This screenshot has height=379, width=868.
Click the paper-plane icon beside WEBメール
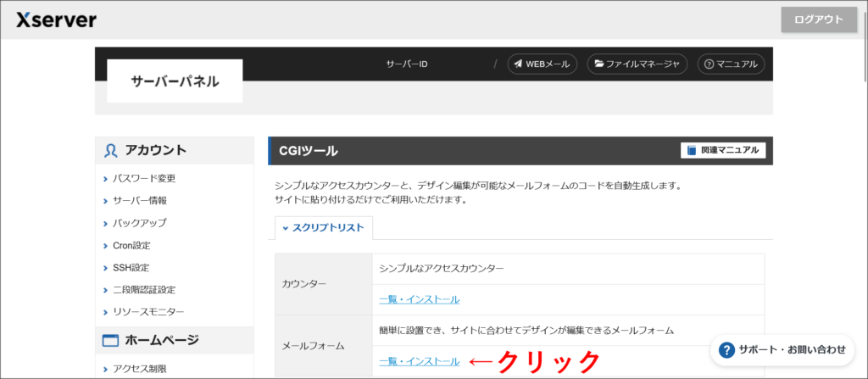(518, 64)
